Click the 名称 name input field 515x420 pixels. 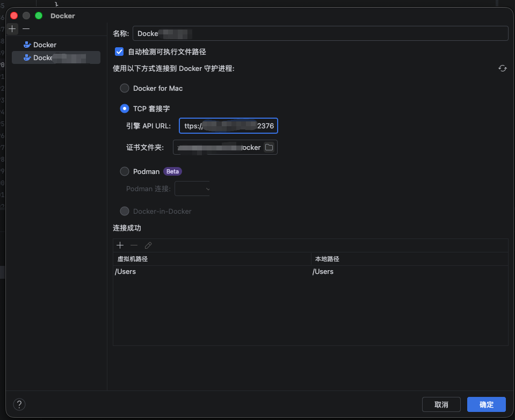click(320, 33)
